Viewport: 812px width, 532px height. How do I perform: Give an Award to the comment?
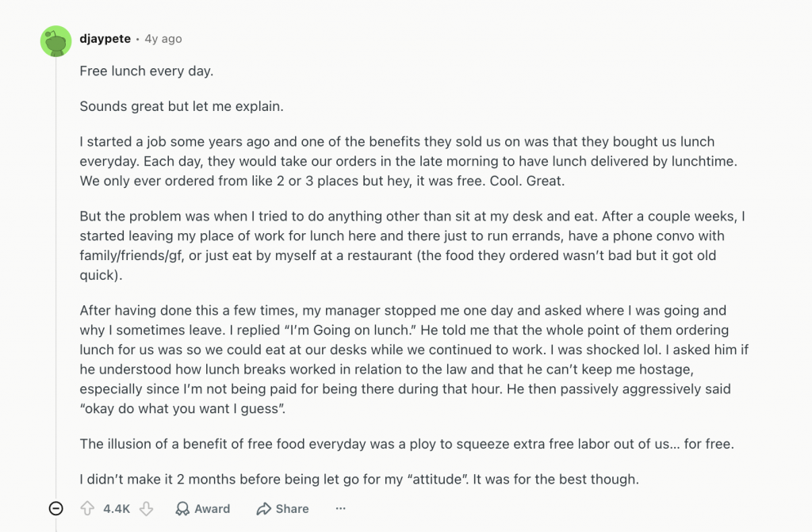tap(203, 509)
